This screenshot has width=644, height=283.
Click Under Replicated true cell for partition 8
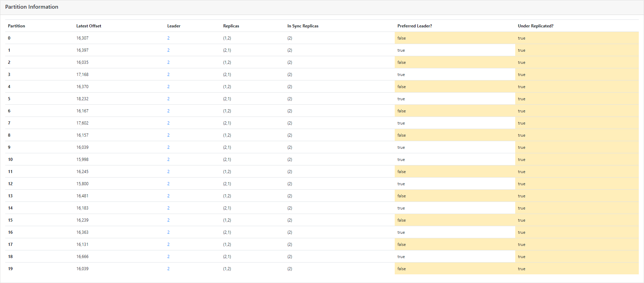coord(521,135)
